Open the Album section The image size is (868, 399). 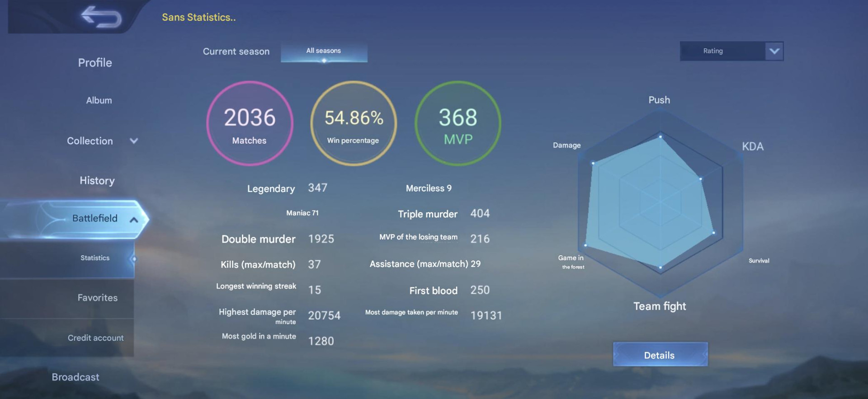(x=99, y=100)
